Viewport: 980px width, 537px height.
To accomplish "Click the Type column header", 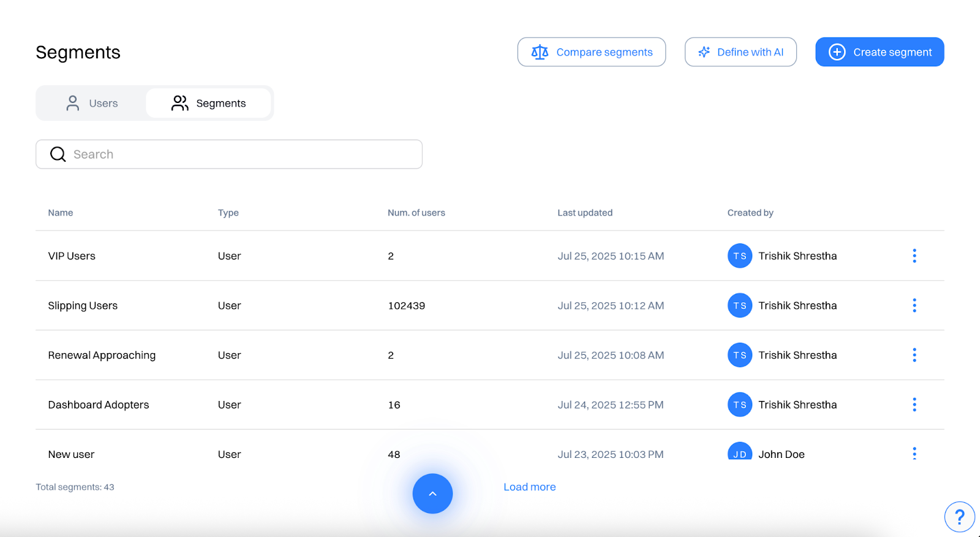I will [228, 213].
